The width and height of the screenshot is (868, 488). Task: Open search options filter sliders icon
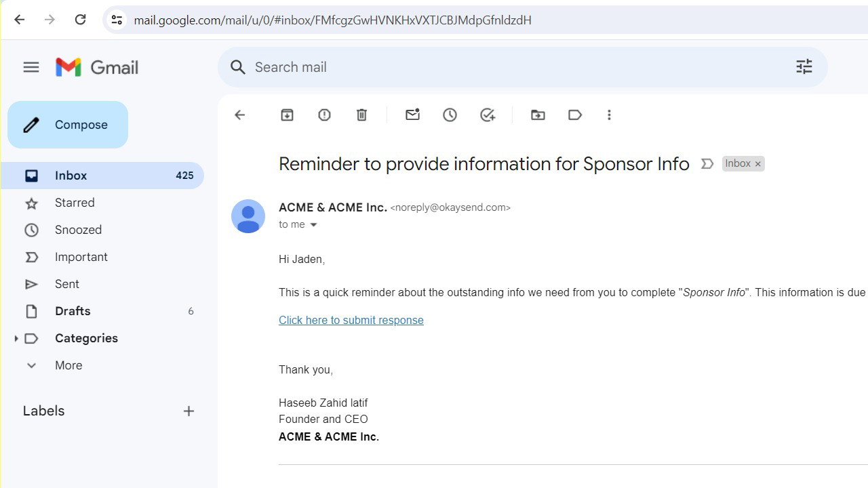[x=804, y=67]
